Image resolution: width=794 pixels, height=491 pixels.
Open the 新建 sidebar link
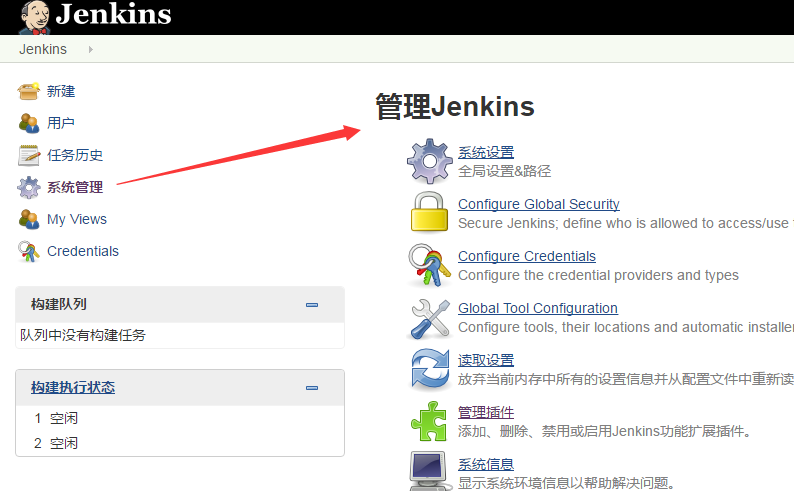pos(61,91)
